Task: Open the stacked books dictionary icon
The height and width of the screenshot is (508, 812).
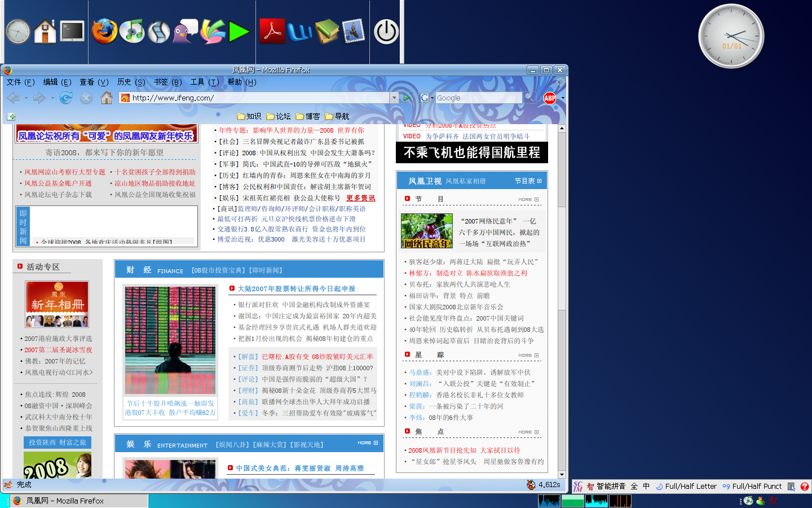Action: point(326,31)
